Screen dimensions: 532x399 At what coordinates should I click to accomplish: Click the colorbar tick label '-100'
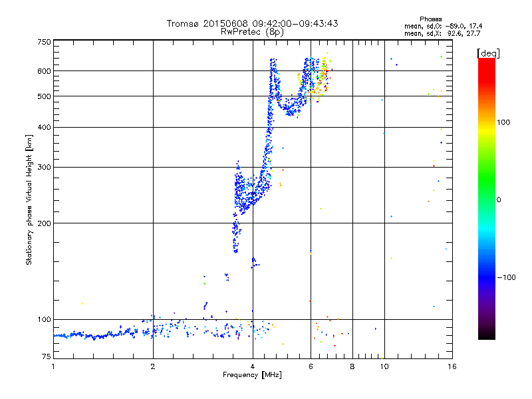(506, 277)
